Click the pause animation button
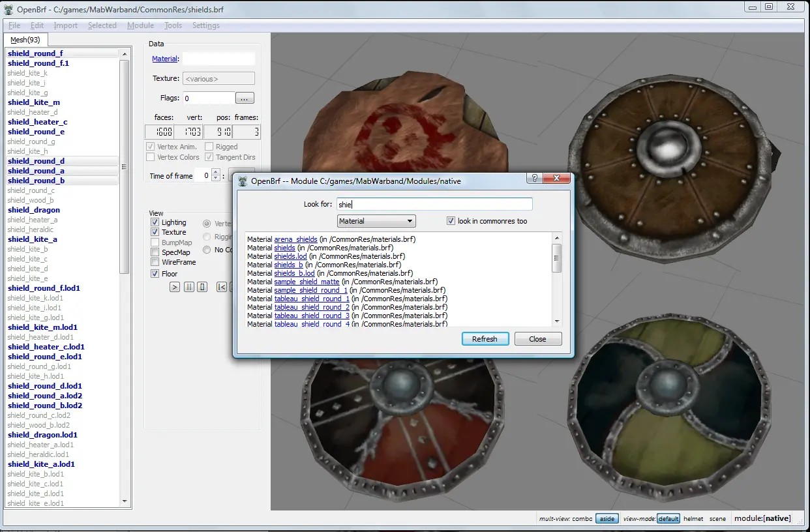 [189, 287]
